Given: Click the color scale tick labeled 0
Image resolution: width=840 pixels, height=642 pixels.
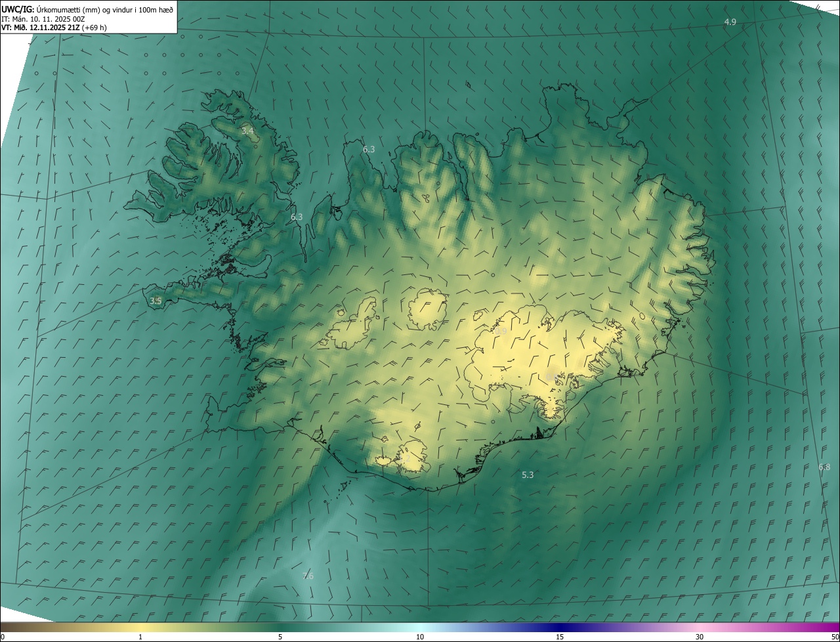Looking at the screenshot, I should [3, 637].
